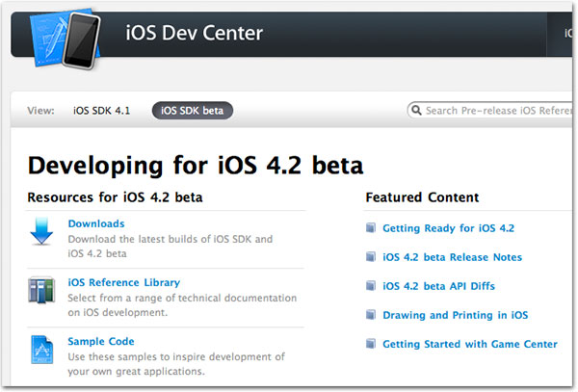Viewport: 578px width, 392px height.
Task: Click 'Download the latest builds of iOS SDK' description
Action: click(x=170, y=247)
